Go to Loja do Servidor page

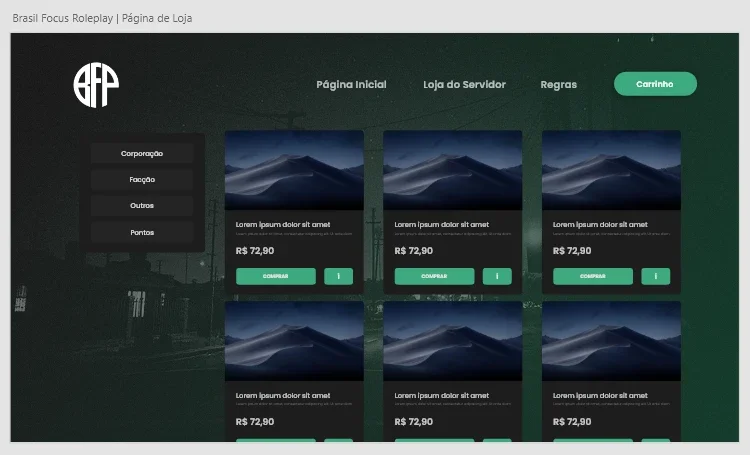pyautogui.click(x=464, y=85)
